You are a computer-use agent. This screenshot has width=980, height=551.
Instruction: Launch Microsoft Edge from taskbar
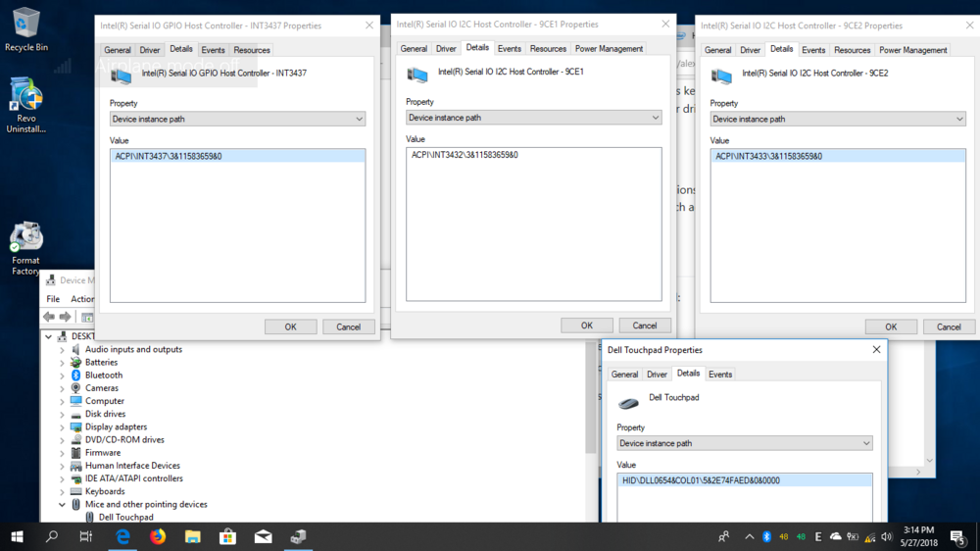pos(122,536)
